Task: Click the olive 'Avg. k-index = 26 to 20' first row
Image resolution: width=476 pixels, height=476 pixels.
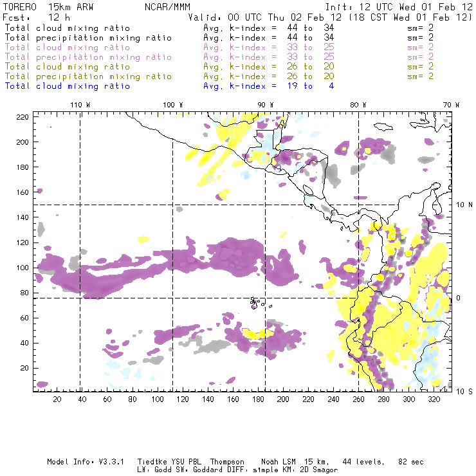Action: click(269, 66)
